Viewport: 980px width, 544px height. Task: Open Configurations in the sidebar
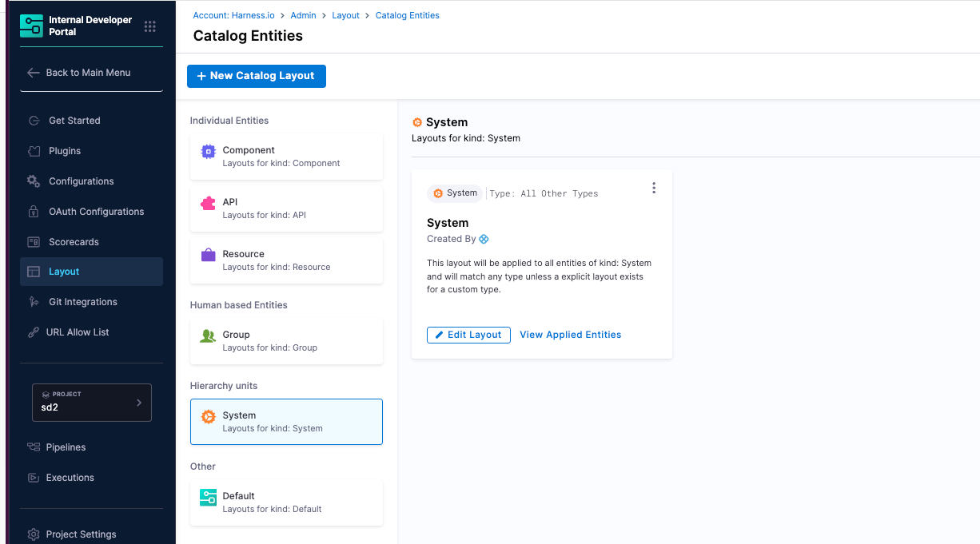(81, 181)
